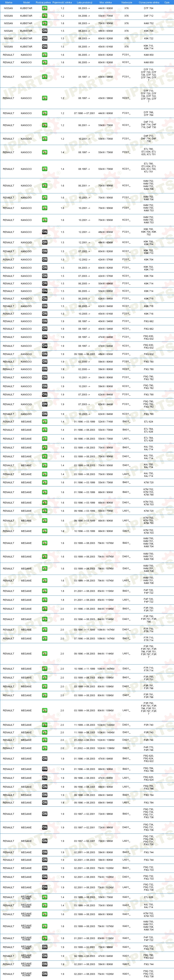174x980 pixels.
Task: Select the 04.1999 -> 08.2003 date cell
Action: pos(84,956)
